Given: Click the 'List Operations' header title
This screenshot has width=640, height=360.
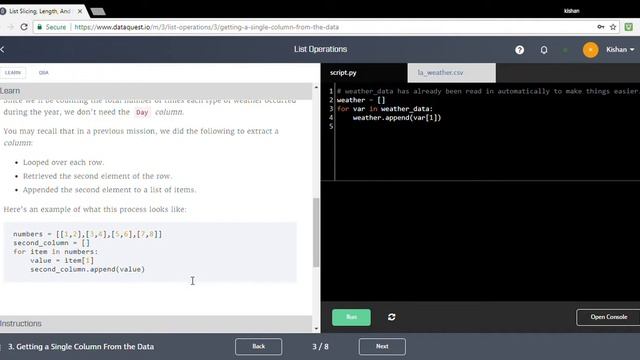Looking at the screenshot, I should (x=320, y=49).
